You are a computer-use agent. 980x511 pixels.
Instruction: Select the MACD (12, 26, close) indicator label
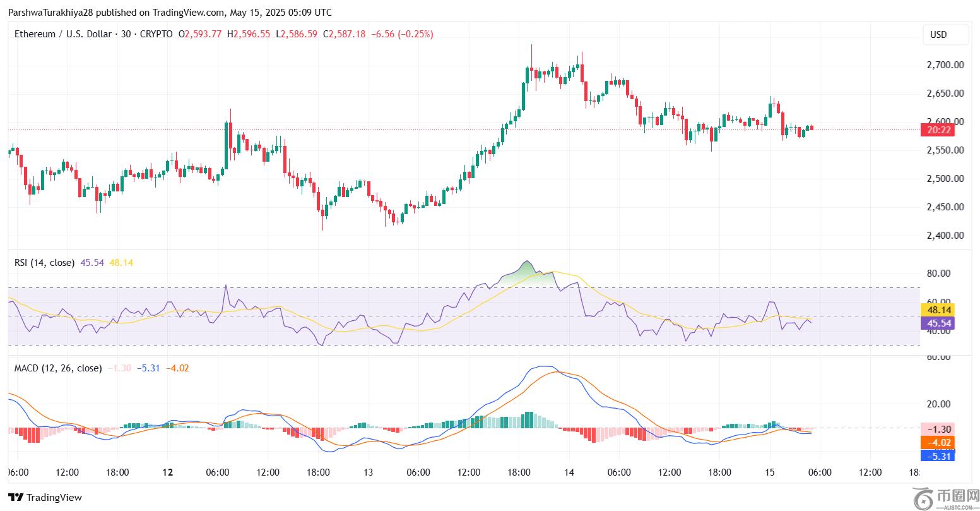(57, 368)
